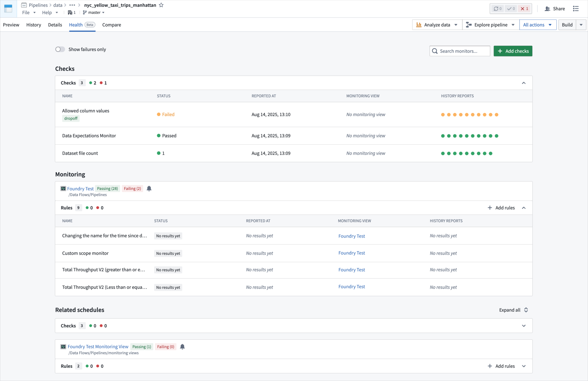
Task: Open Foundry Test link for Custom scope monitor
Action: coord(352,253)
